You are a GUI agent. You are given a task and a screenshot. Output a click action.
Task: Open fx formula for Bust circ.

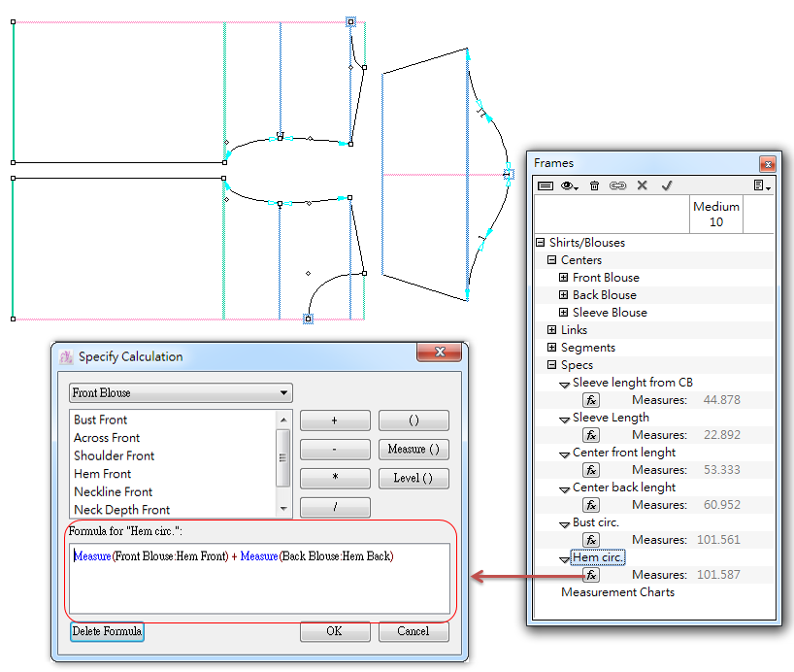pos(590,540)
